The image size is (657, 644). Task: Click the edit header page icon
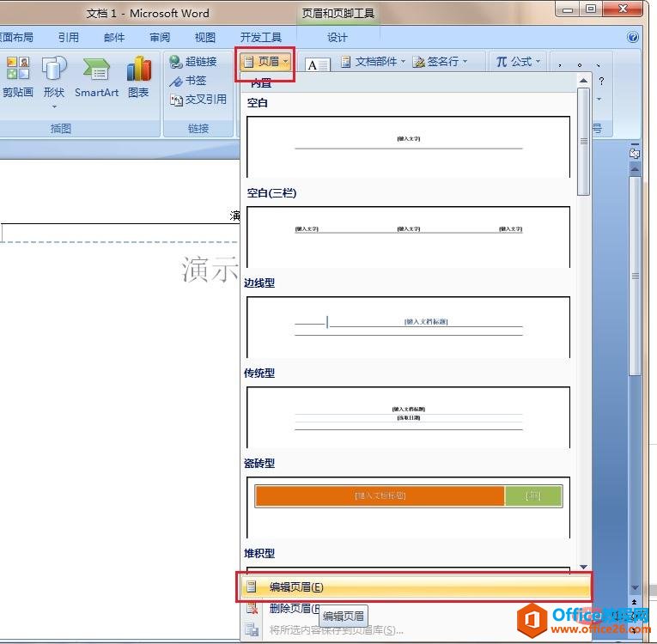click(x=252, y=586)
